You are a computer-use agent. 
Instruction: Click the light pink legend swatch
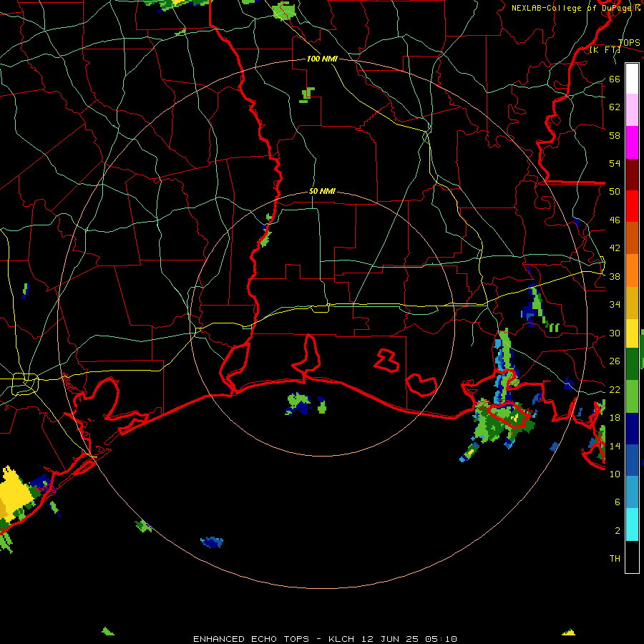click(x=632, y=109)
